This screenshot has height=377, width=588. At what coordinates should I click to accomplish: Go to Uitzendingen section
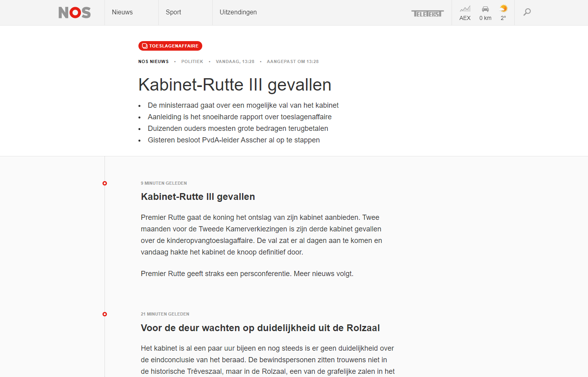point(238,12)
